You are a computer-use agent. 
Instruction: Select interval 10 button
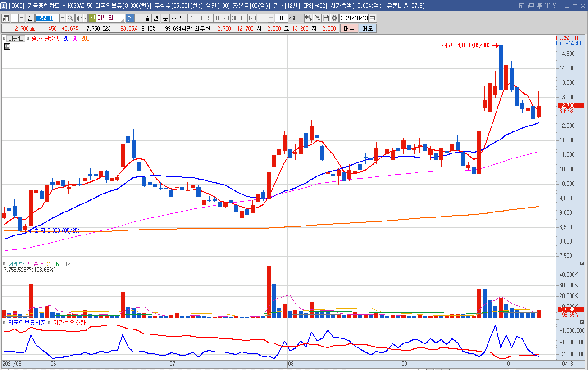pyautogui.click(x=218, y=18)
